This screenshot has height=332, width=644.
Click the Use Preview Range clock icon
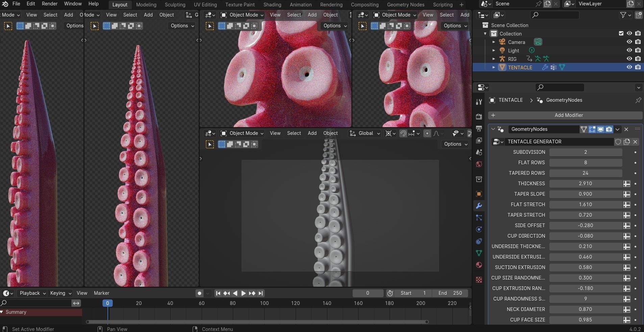coord(390,293)
